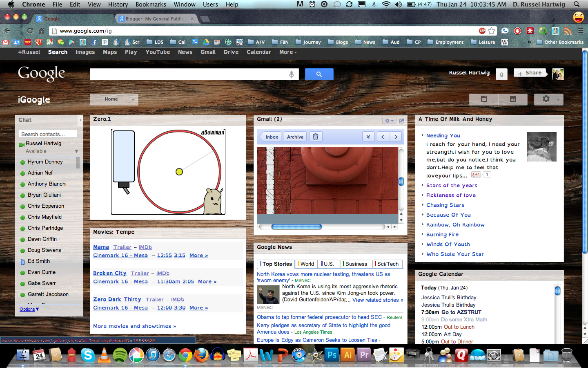This screenshot has height=368, width=588.
Task: Open Skype from the Dock
Action: (x=88, y=355)
